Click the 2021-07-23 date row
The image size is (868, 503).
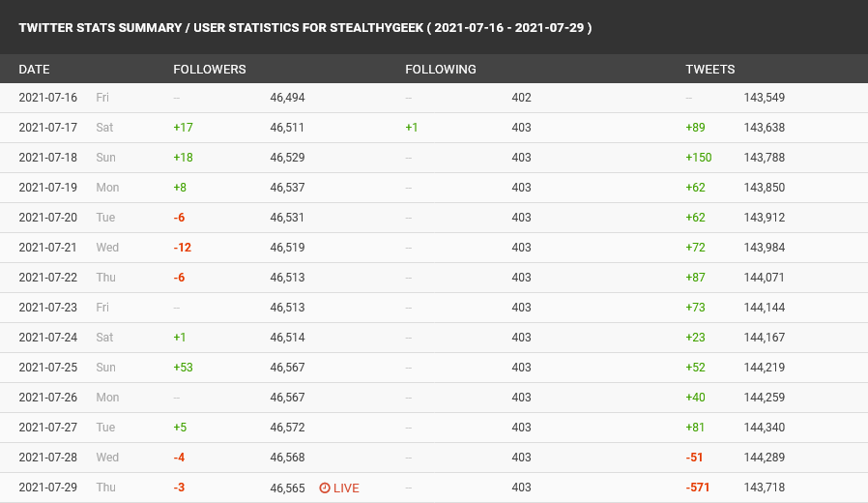point(434,308)
